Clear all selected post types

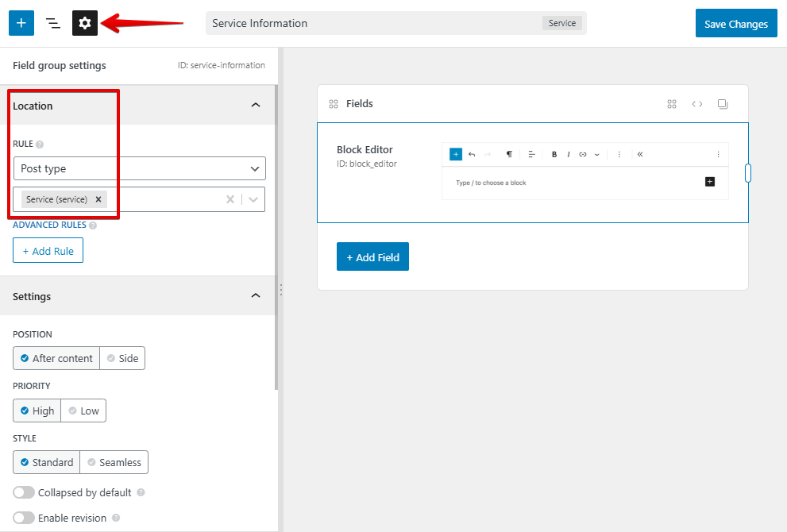pos(230,199)
